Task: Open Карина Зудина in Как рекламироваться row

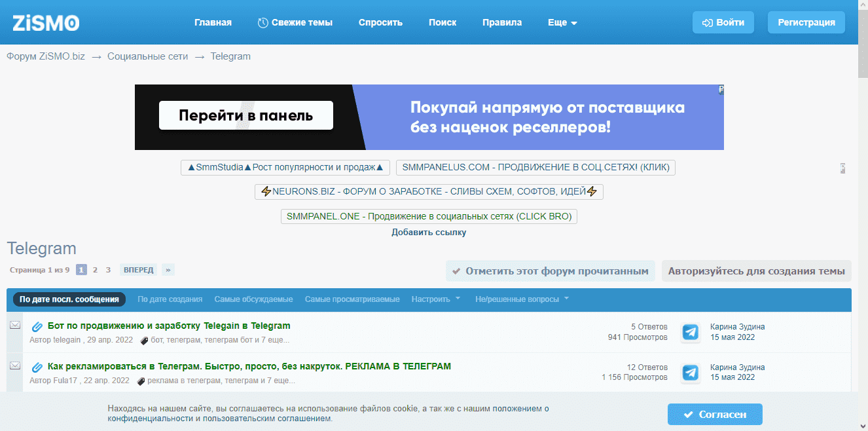Action: 737,367
